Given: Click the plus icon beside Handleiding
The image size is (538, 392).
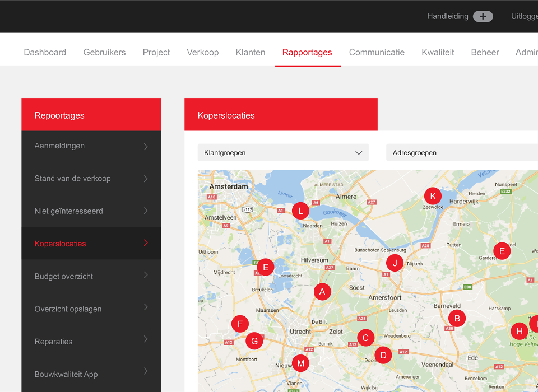Looking at the screenshot, I should (x=483, y=16).
